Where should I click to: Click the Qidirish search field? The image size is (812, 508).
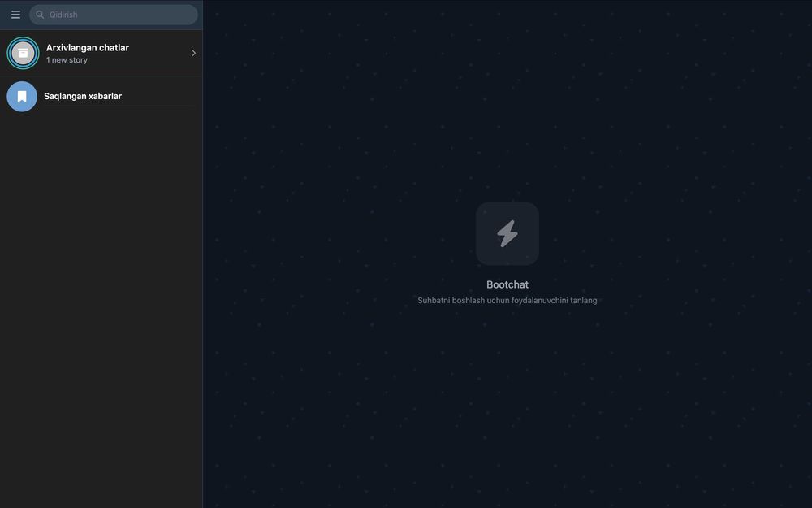[x=114, y=15]
